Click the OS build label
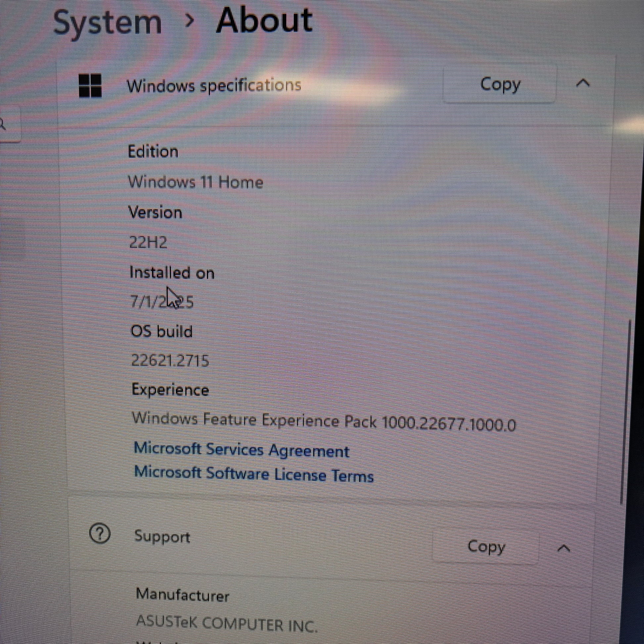This screenshot has height=644, width=644. pos(162,331)
